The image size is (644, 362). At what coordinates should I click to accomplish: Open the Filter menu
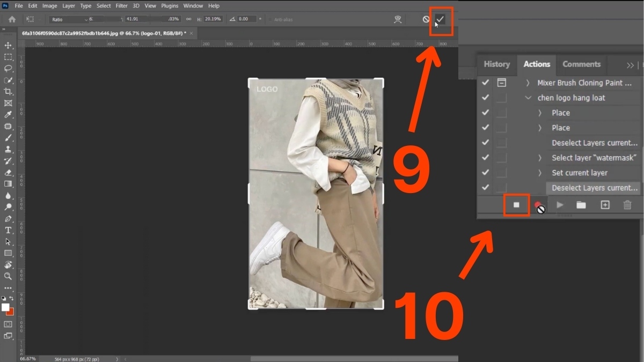121,6
